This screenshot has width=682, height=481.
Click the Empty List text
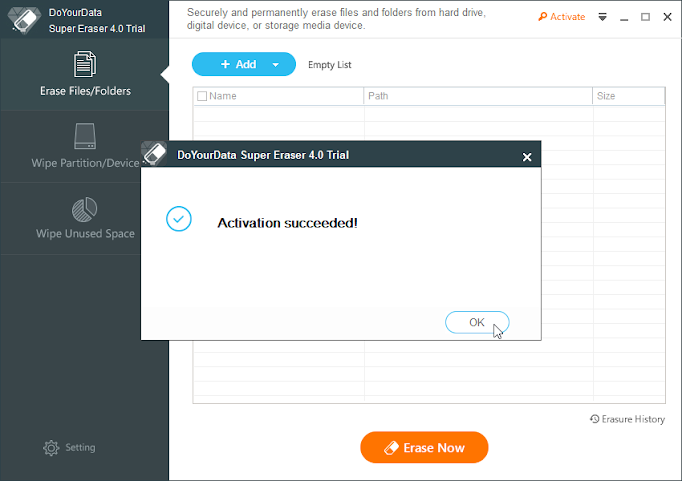coord(329,65)
